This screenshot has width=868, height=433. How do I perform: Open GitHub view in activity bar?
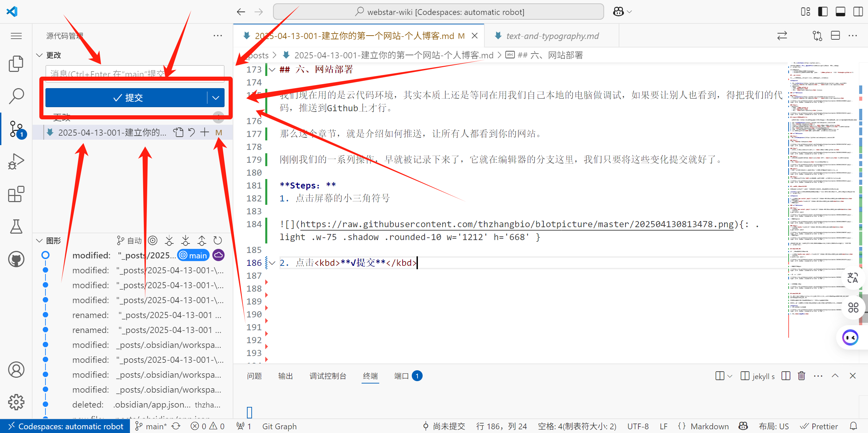(16, 259)
